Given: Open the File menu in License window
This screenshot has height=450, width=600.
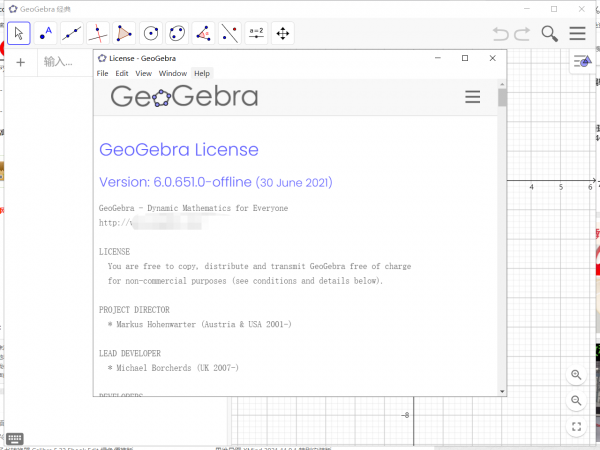Looking at the screenshot, I should click(x=102, y=73).
